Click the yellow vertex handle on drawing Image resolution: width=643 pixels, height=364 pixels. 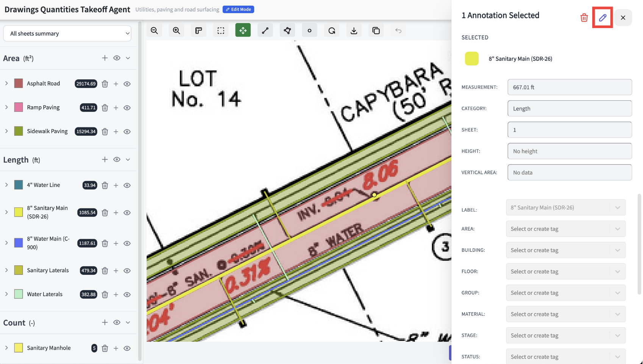374,195
